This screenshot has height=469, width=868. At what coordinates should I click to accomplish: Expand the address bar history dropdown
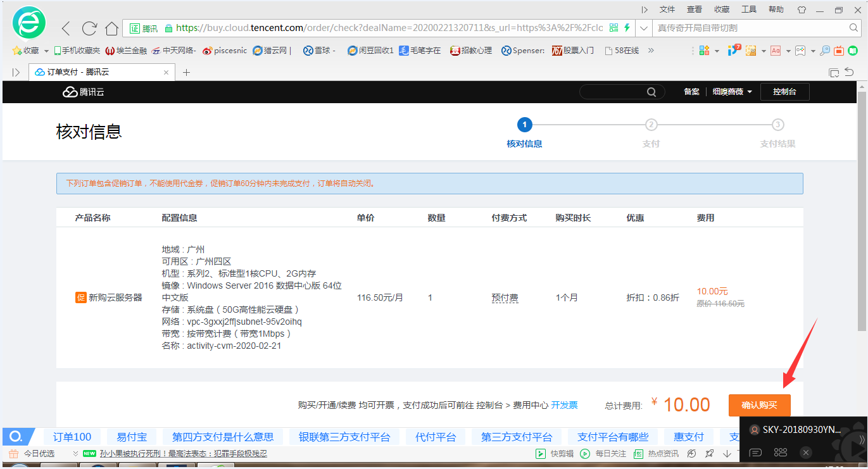point(643,28)
